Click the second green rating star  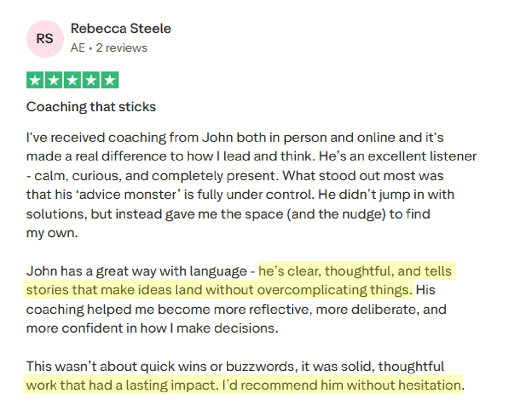(54, 80)
